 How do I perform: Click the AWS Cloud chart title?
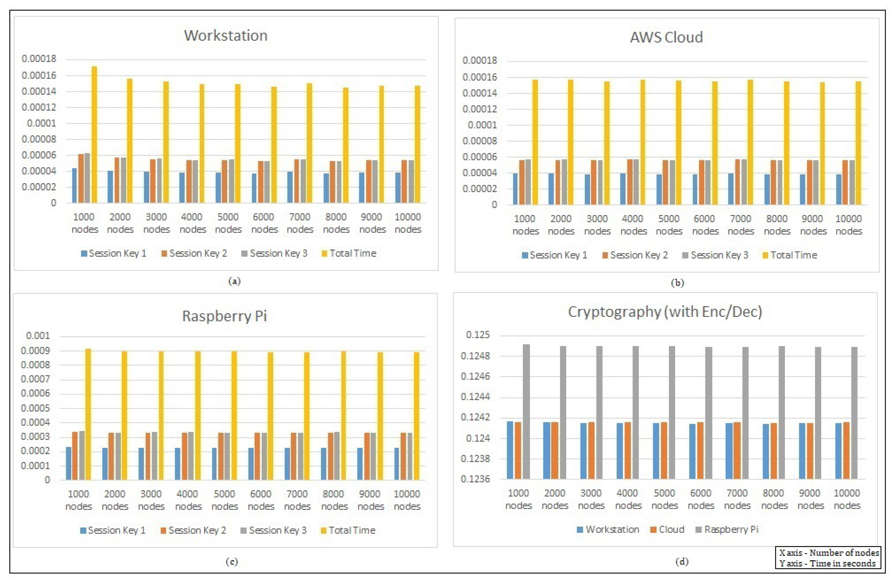[x=666, y=37]
